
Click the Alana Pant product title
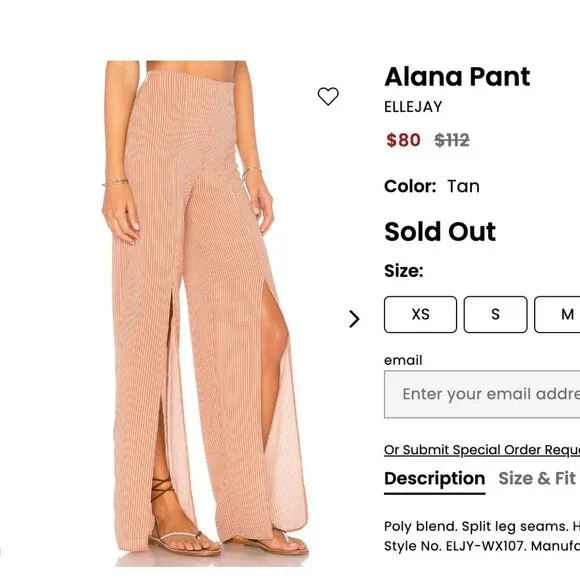[457, 77]
